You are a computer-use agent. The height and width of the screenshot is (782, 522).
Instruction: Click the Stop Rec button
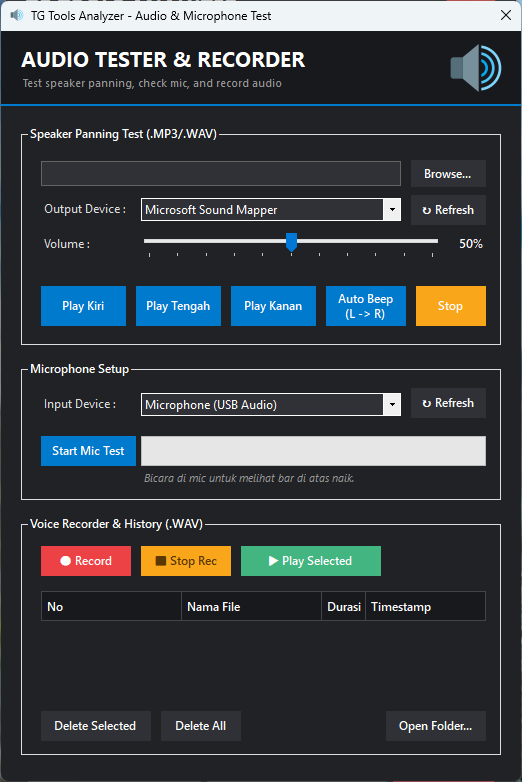pos(186,561)
